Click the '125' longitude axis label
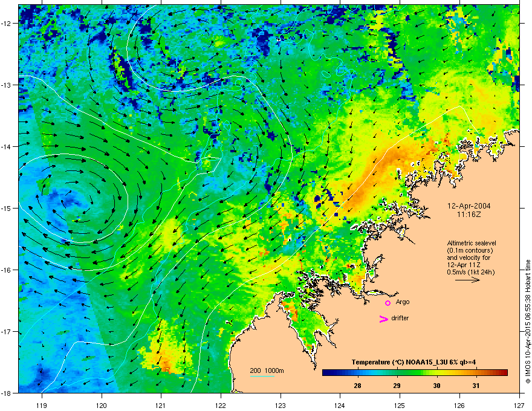 (400, 405)
